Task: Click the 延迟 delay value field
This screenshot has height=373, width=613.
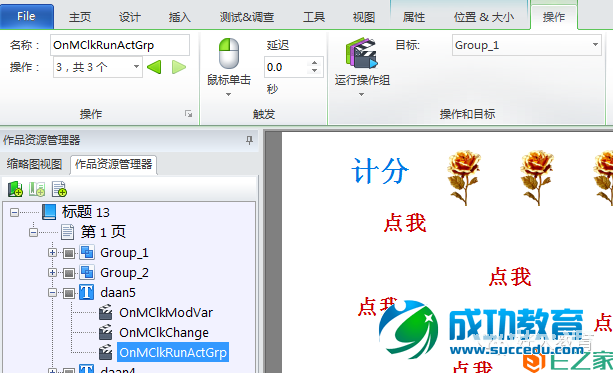Action: click(x=287, y=67)
